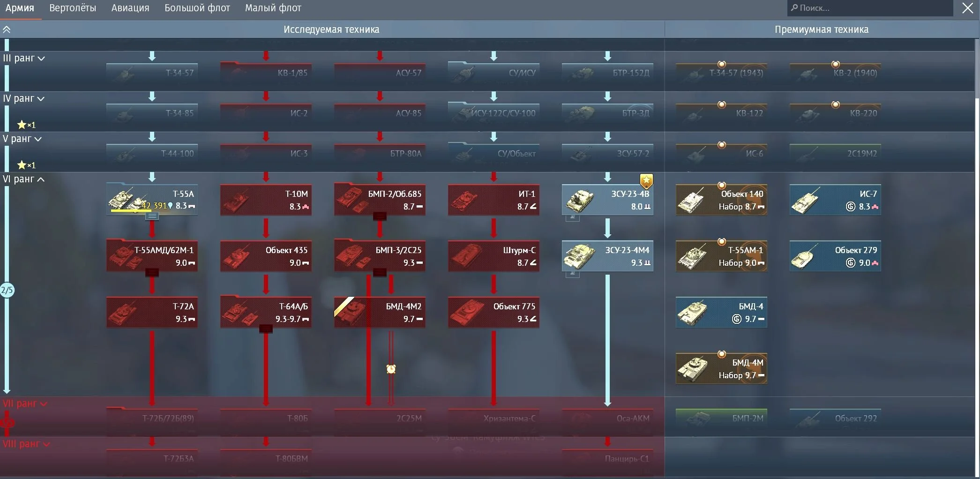Select the Т-10М vehicle card
The height and width of the screenshot is (479, 980).
(266, 199)
